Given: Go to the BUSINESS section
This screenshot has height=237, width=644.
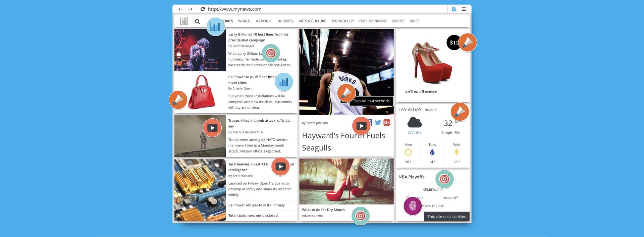Looking at the screenshot, I should coord(285,21).
